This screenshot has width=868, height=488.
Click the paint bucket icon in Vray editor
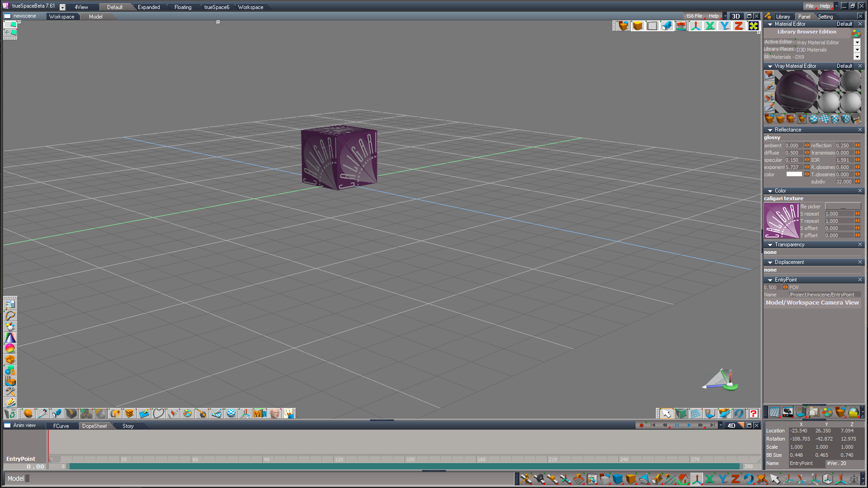click(x=769, y=75)
